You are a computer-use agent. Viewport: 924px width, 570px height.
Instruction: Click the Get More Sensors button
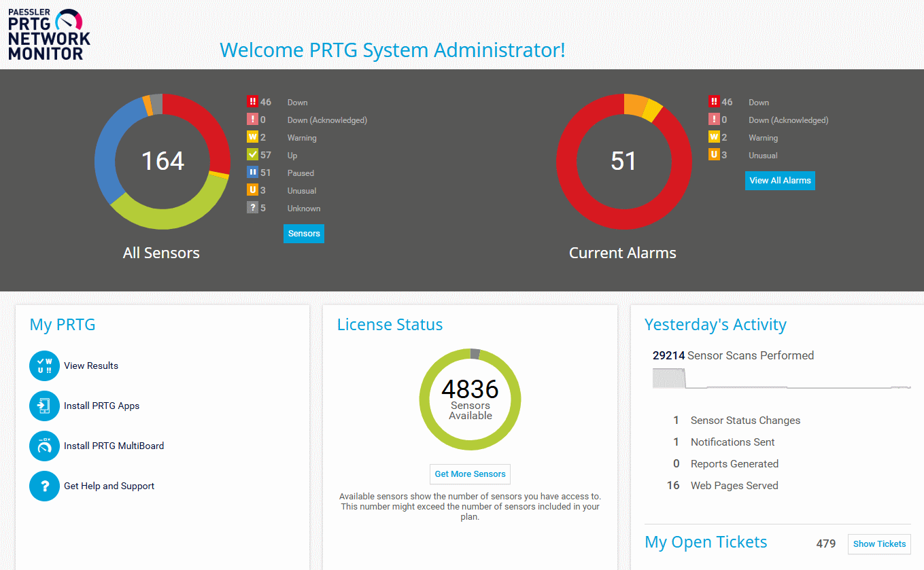(470, 474)
